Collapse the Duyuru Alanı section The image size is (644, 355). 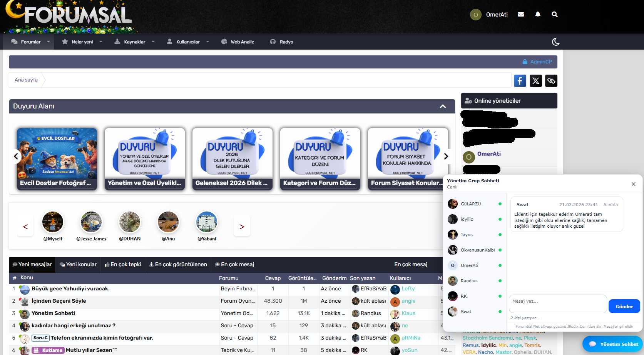click(x=443, y=106)
